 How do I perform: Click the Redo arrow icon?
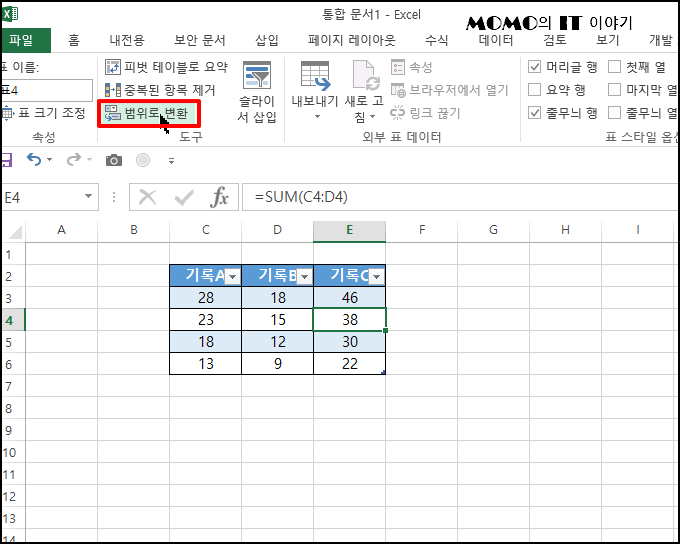point(73,160)
